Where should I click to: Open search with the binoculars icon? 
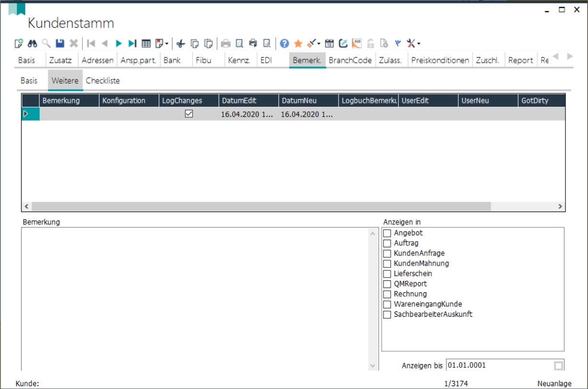point(32,44)
